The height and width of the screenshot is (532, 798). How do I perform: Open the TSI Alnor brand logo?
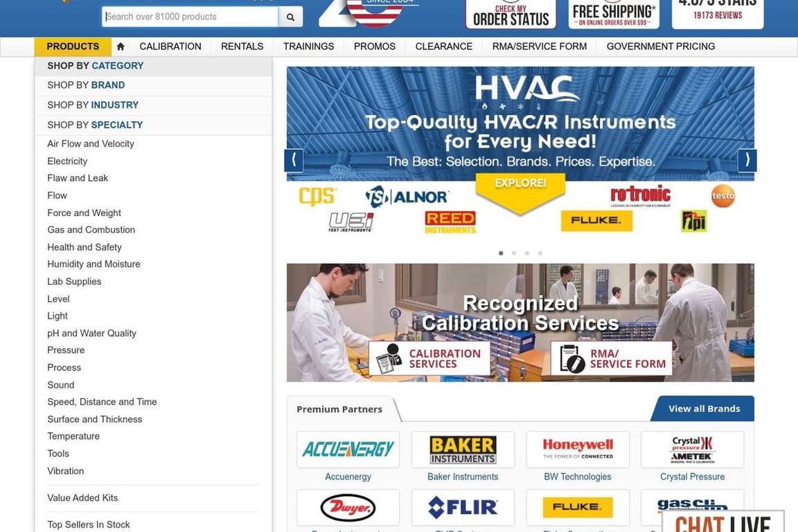click(x=407, y=197)
